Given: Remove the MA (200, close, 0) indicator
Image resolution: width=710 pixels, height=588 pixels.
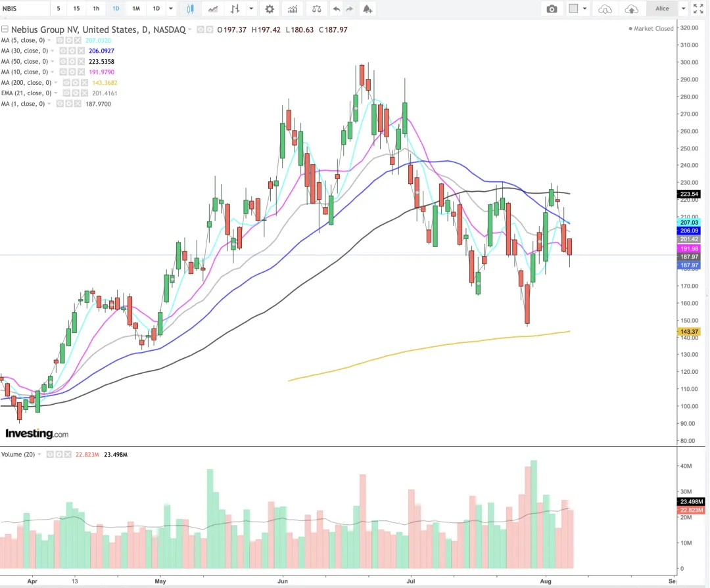Looking at the screenshot, I should [84, 82].
